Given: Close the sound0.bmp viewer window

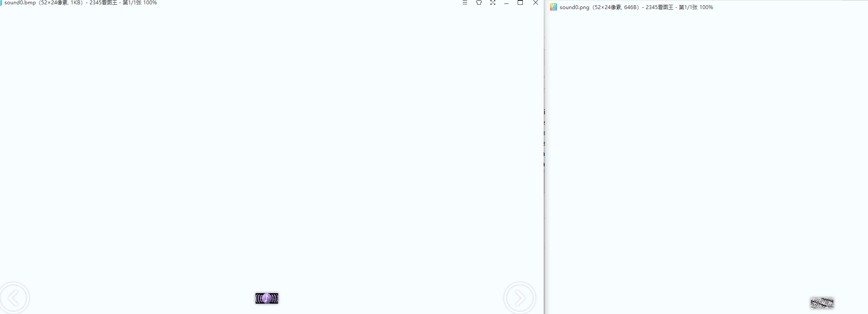Looking at the screenshot, I should pyautogui.click(x=535, y=3).
